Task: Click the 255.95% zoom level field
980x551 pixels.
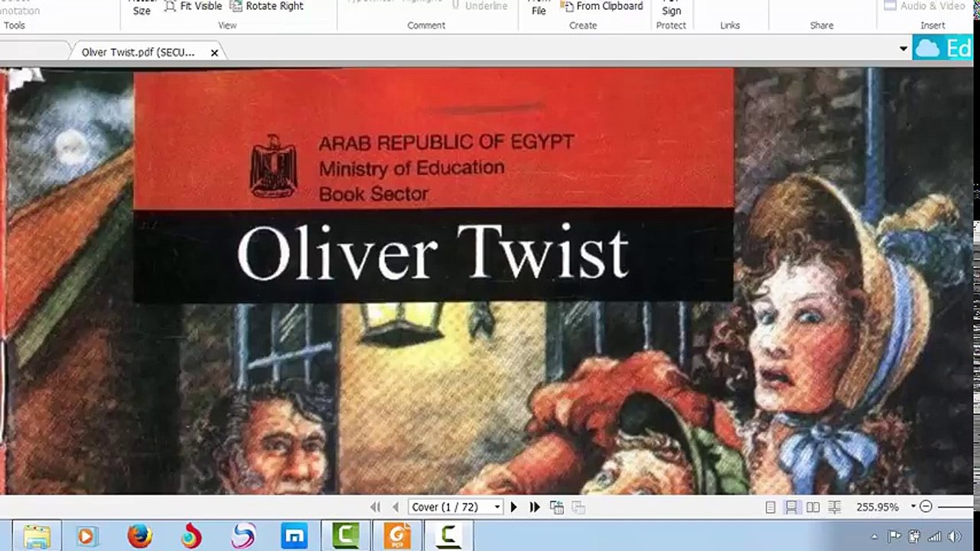Action: coord(877,507)
